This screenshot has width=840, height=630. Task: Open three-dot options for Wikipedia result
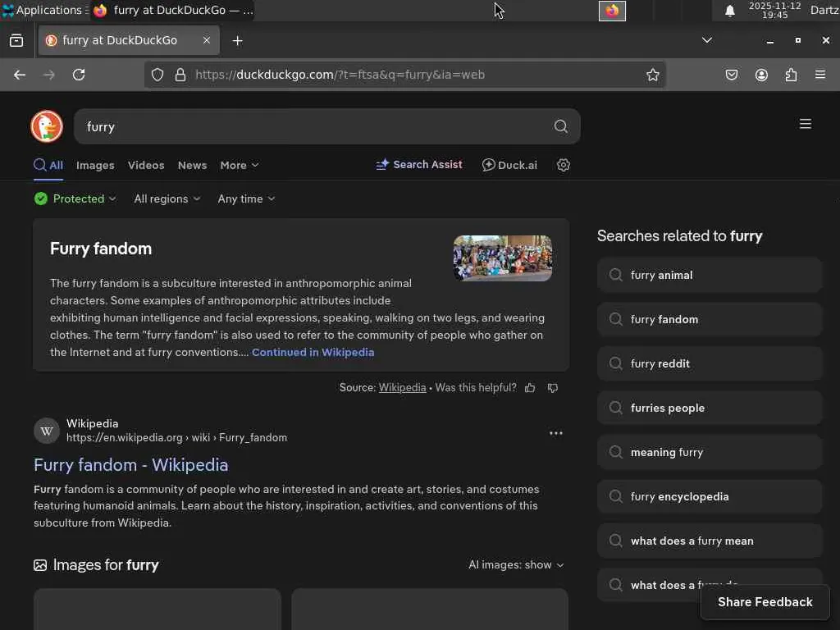point(556,433)
